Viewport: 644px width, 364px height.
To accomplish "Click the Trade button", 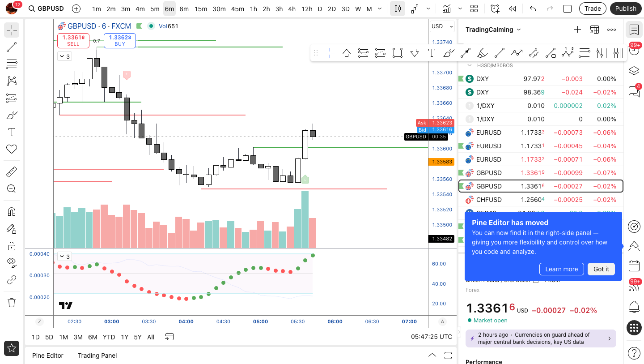I will (x=593, y=9).
